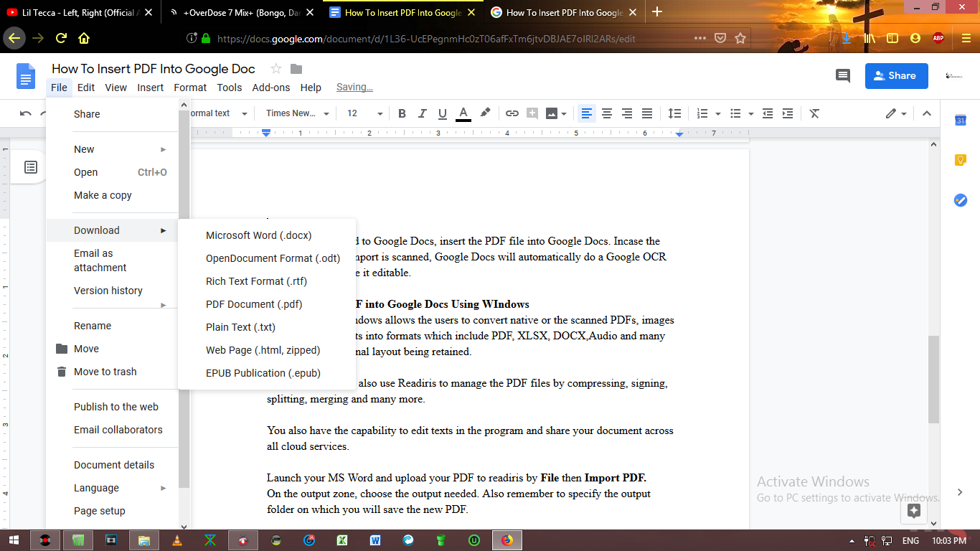Open Google Keep side panel

coord(961,160)
